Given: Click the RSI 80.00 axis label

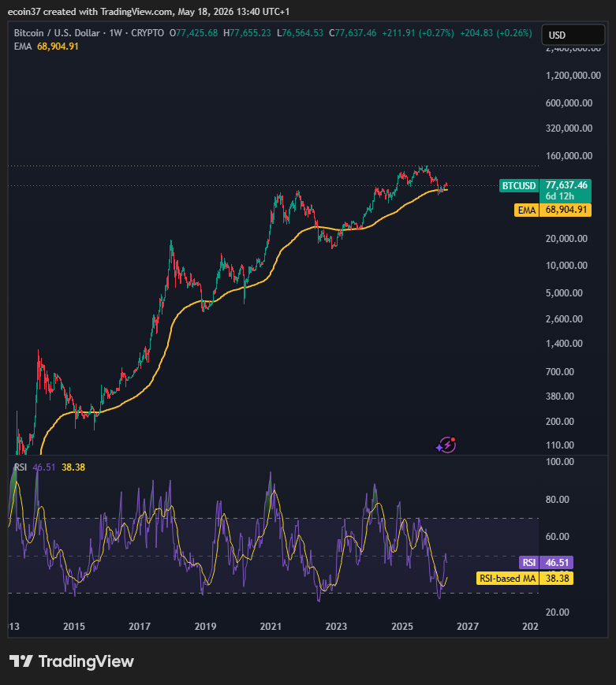Looking at the screenshot, I should (x=558, y=499).
